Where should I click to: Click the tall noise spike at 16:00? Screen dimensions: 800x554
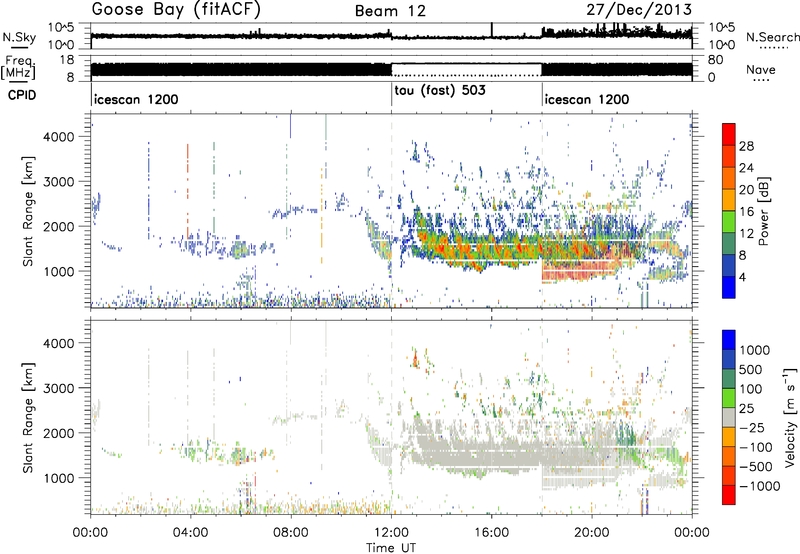[x=492, y=30]
